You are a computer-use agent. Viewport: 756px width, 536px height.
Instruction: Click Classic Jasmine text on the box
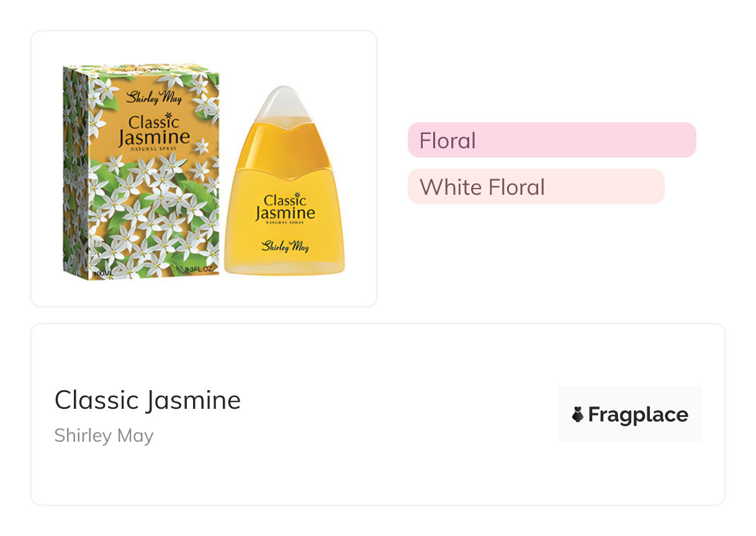pyautogui.click(x=154, y=130)
